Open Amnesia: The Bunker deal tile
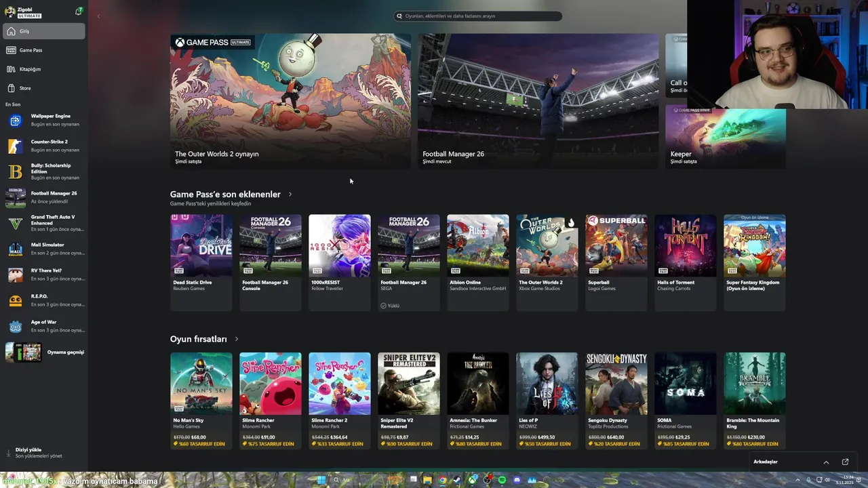Image resolution: width=868 pixels, height=488 pixels. click(x=478, y=401)
